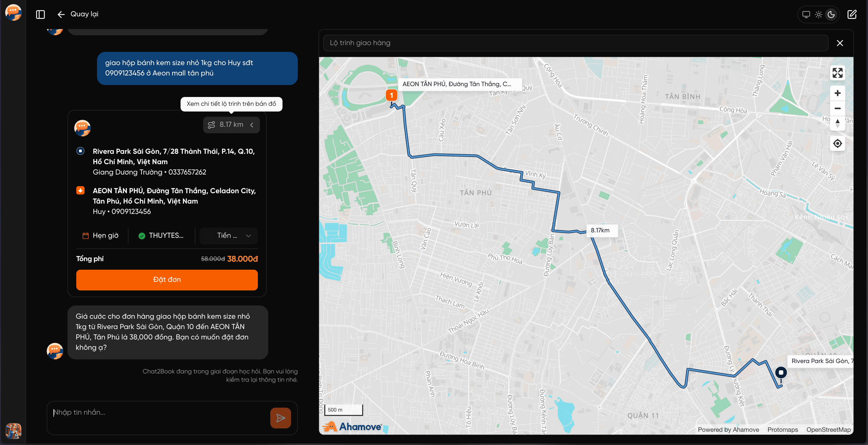Click the Lộ trình giao hàng title field
The image size is (868, 445).
576,43
